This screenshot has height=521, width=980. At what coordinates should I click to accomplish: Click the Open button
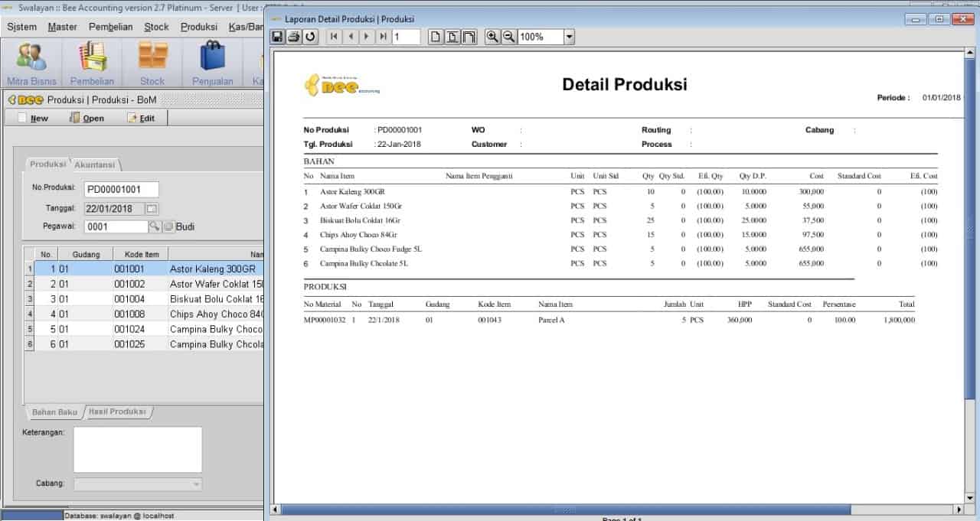click(x=87, y=118)
